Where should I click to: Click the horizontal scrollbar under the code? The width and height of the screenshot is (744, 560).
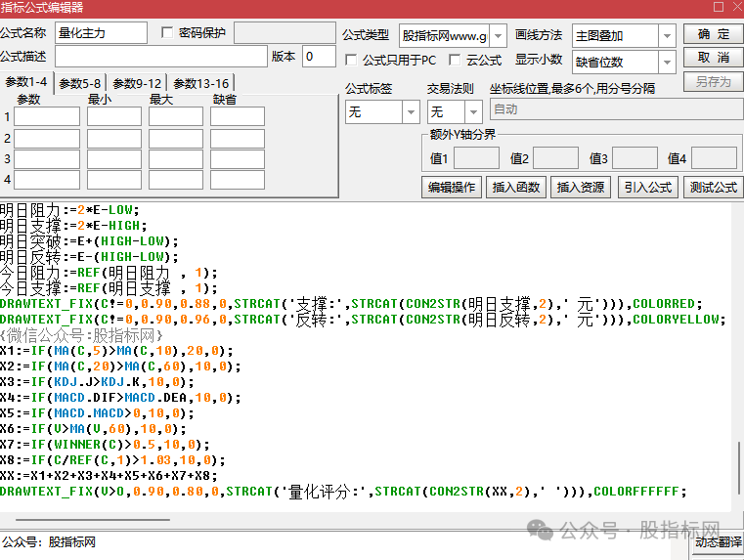click(93, 520)
